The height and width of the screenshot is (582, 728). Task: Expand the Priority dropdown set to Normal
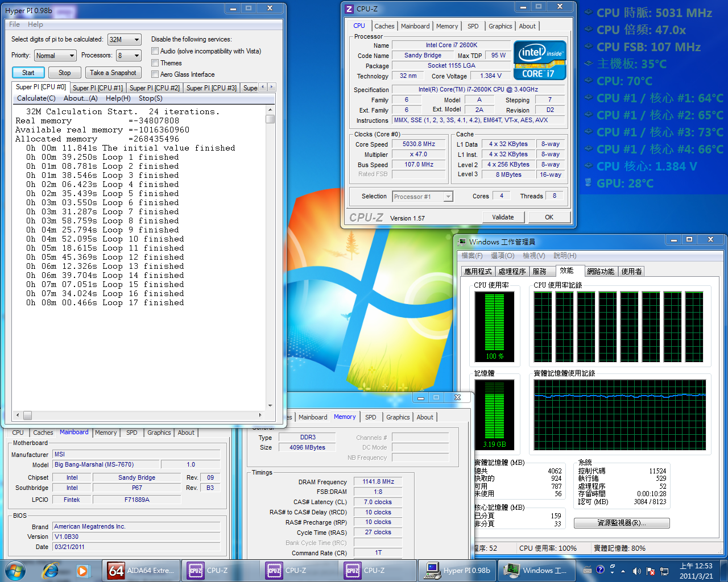click(x=55, y=56)
